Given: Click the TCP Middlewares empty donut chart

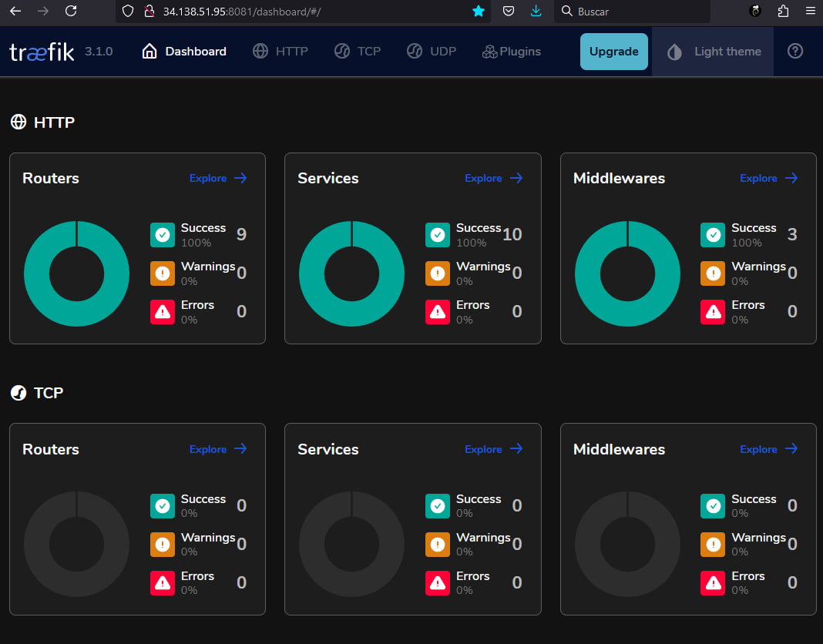Looking at the screenshot, I should (x=627, y=545).
